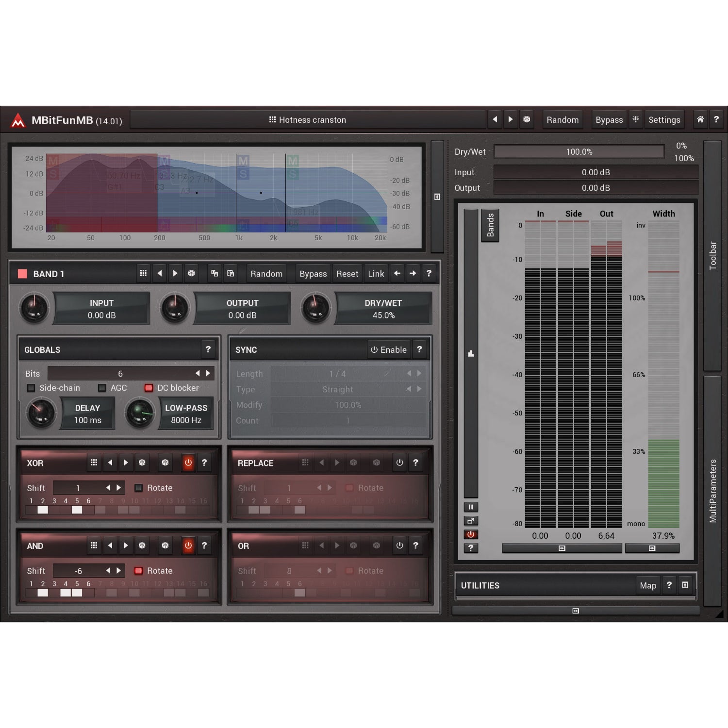
Task: Toggle the AND Rotate checkbox
Action: point(138,571)
